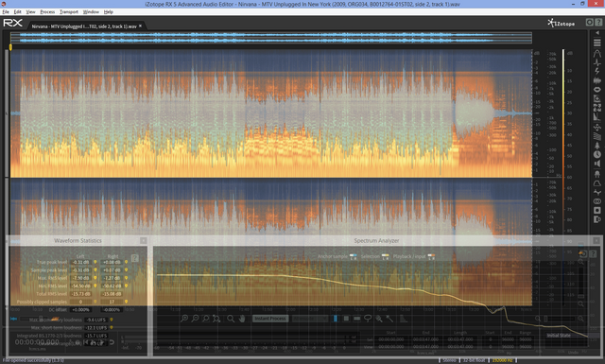Collapse the module sidebar arrow
The image size is (605, 364).
(x=597, y=33)
